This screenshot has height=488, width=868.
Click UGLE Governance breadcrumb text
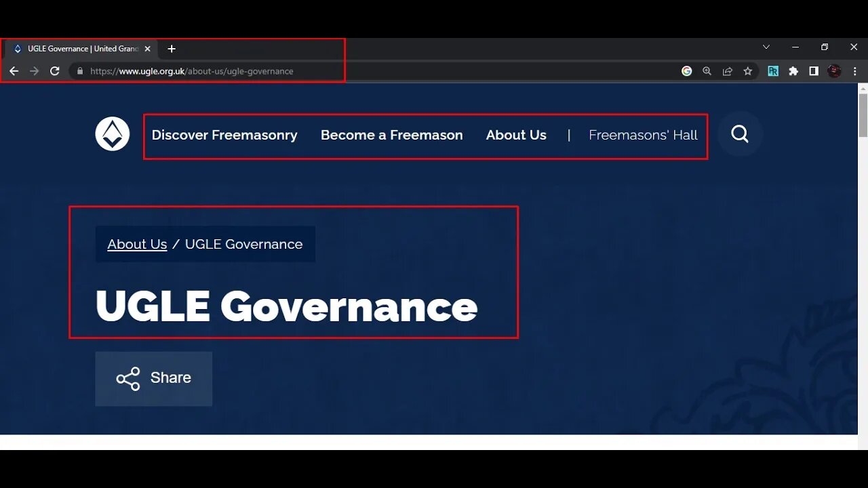tap(244, 244)
